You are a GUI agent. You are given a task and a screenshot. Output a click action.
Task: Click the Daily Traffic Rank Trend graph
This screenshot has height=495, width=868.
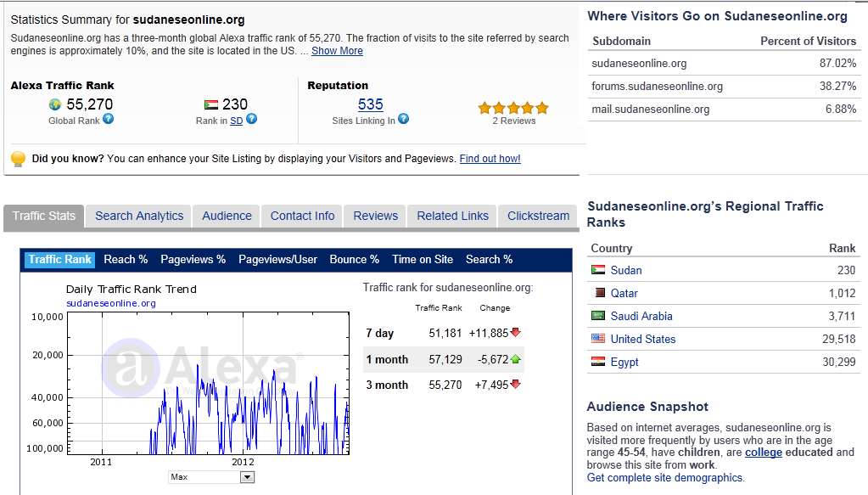(208, 382)
